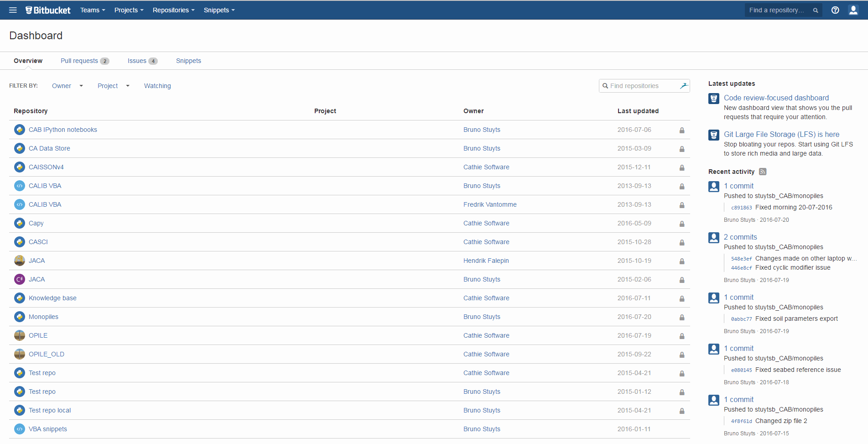
Task: Open the Monopiles repository link
Action: (x=43, y=317)
